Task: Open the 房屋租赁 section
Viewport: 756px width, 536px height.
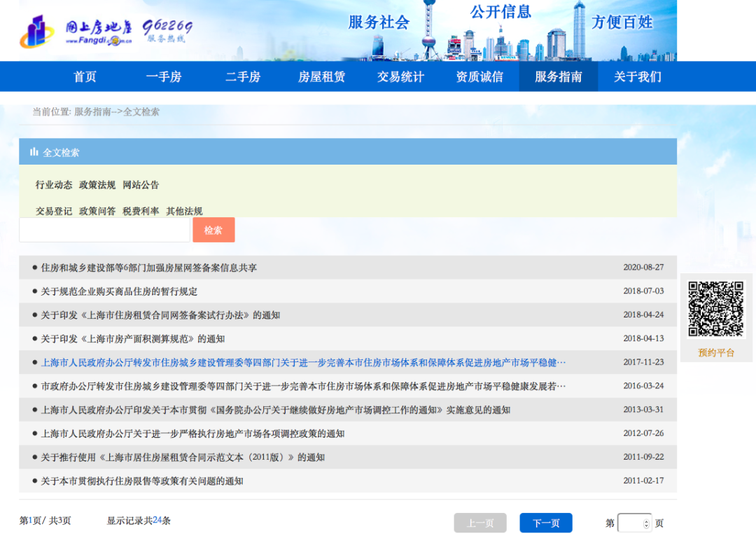Action: (321, 77)
